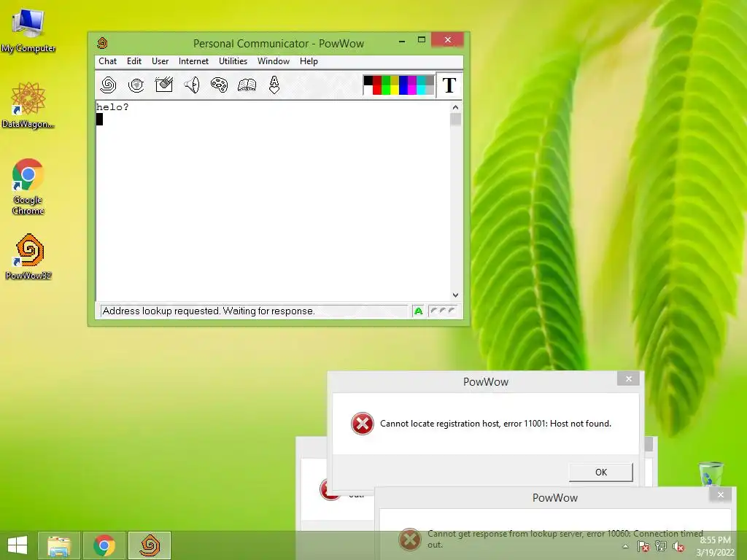Maximize the Personal Communicator window
Screen dimensions: 747x560
(x=422, y=40)
